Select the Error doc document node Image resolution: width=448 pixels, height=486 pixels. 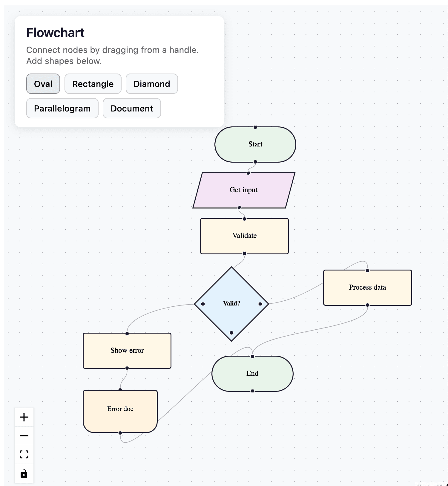click(120, 409)
